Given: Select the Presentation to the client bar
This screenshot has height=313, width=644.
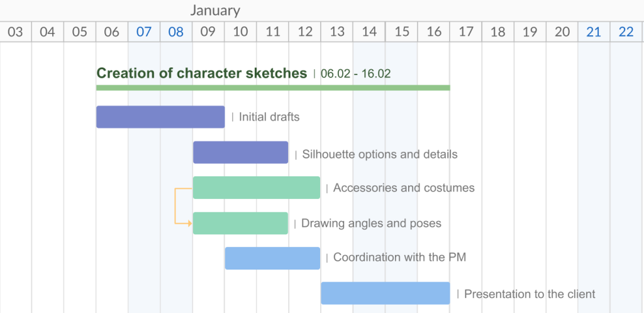Looking at the screenshot, I should tap(385, 293).
